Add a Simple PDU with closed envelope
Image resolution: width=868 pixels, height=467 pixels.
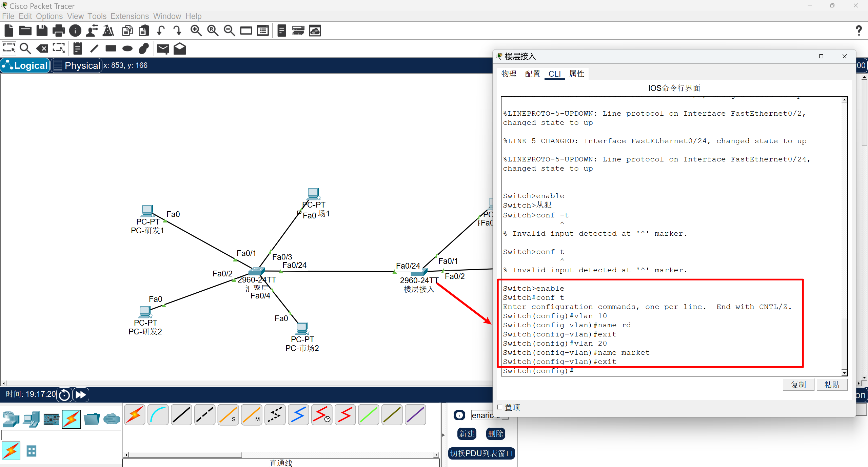pyautogui.click(x=163, y=48)
